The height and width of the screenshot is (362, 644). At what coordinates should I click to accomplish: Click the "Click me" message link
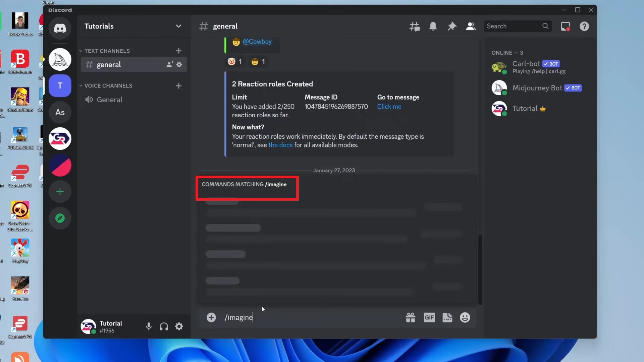pyautogui.click(x=389, y=107)
